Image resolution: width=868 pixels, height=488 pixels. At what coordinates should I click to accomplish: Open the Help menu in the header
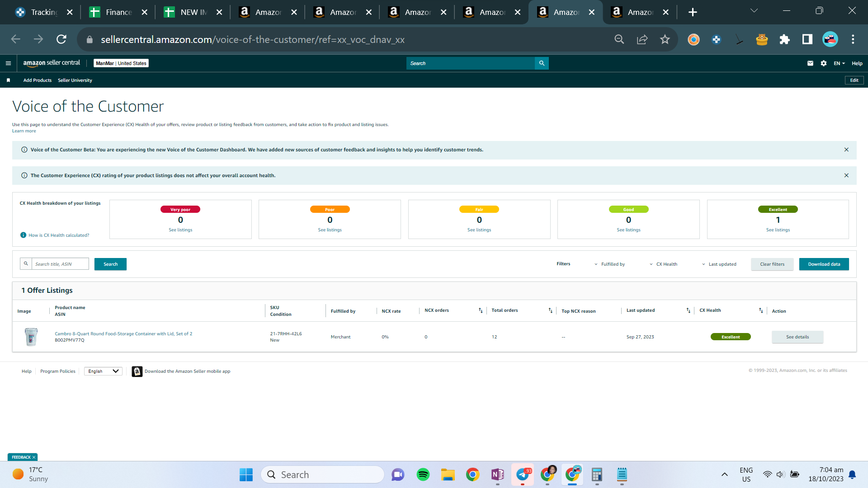(857, 63)
